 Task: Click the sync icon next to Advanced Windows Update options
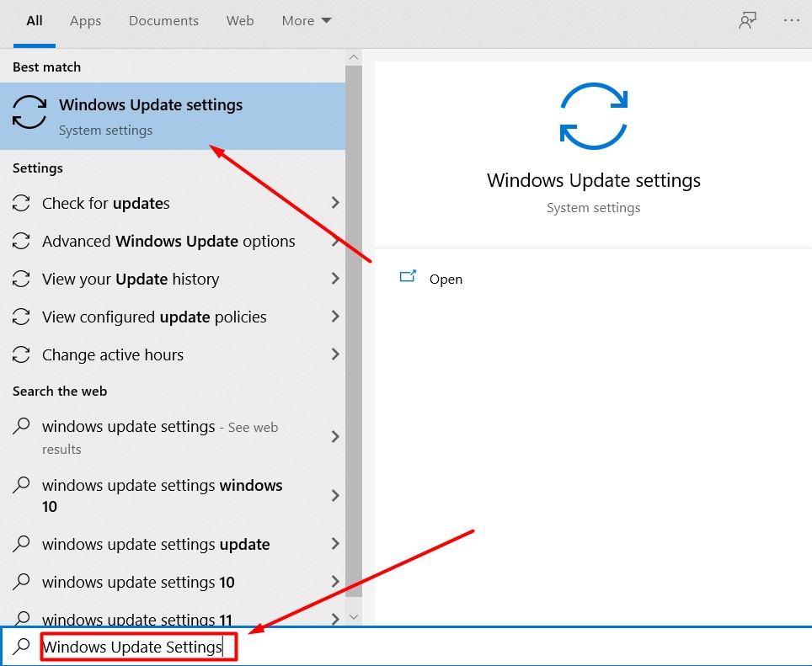pos(21,241)
